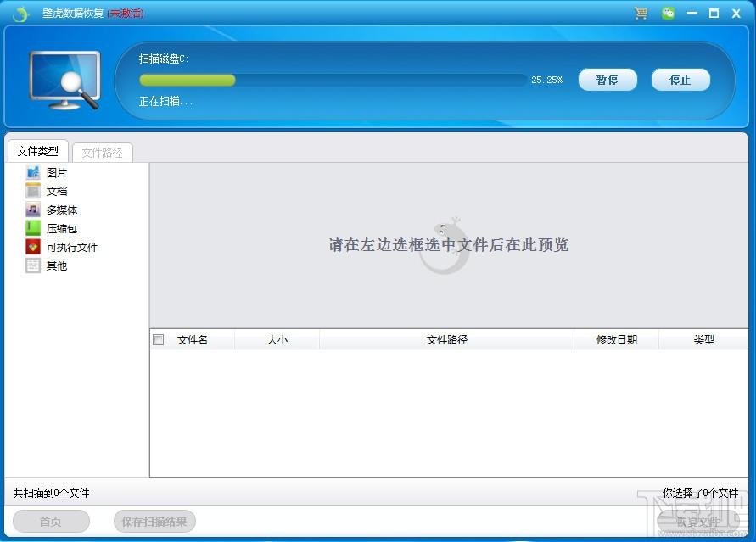Image resolution: width=756 pixels, height=542 pixels.
Task: Select the 其他 other files category icon
Action: click(x=33, y=265)
